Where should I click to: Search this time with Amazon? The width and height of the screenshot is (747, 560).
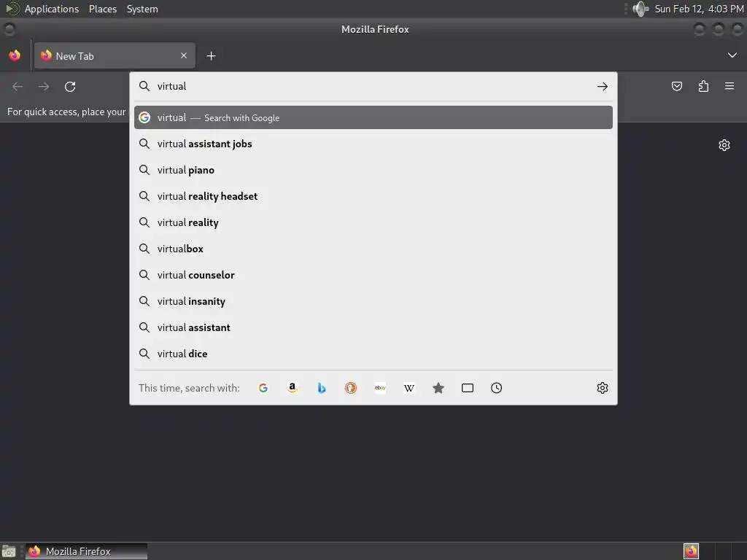point(293,388)
